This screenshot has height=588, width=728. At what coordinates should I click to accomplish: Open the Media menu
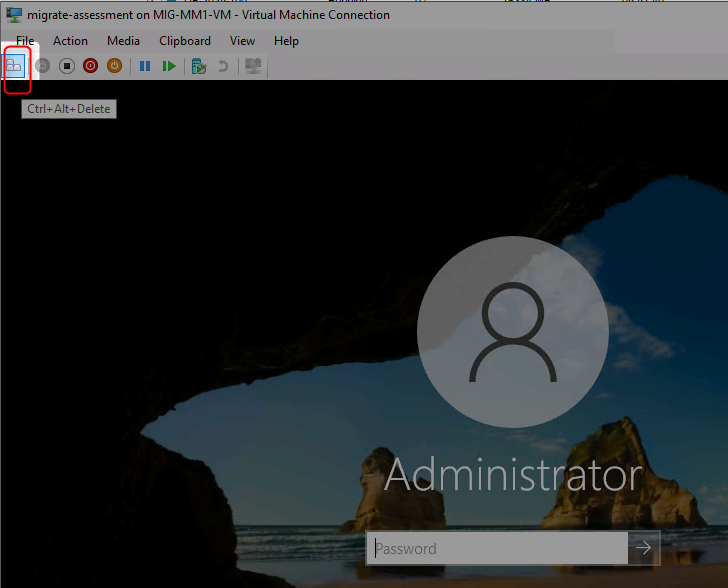(x=123, y=41)
